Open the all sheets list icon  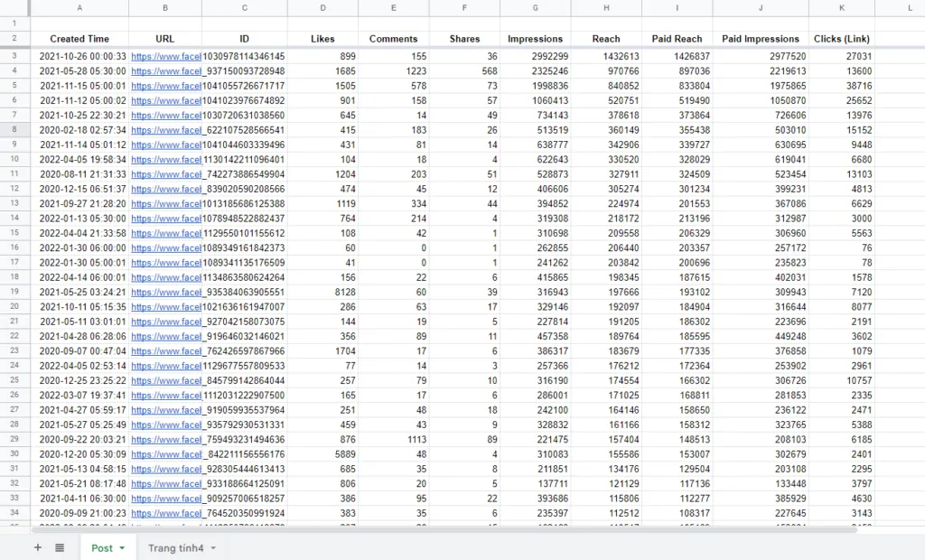tap(59, 547)
